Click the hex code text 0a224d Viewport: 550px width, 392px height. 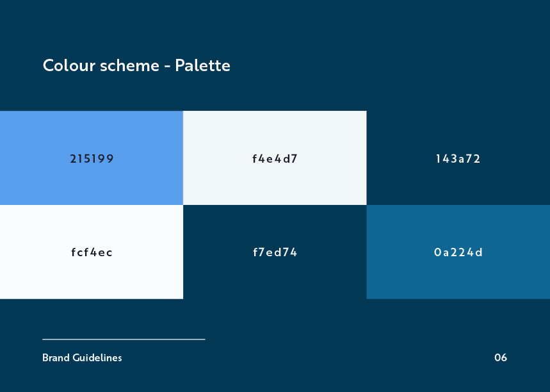[x=458, y=252]
